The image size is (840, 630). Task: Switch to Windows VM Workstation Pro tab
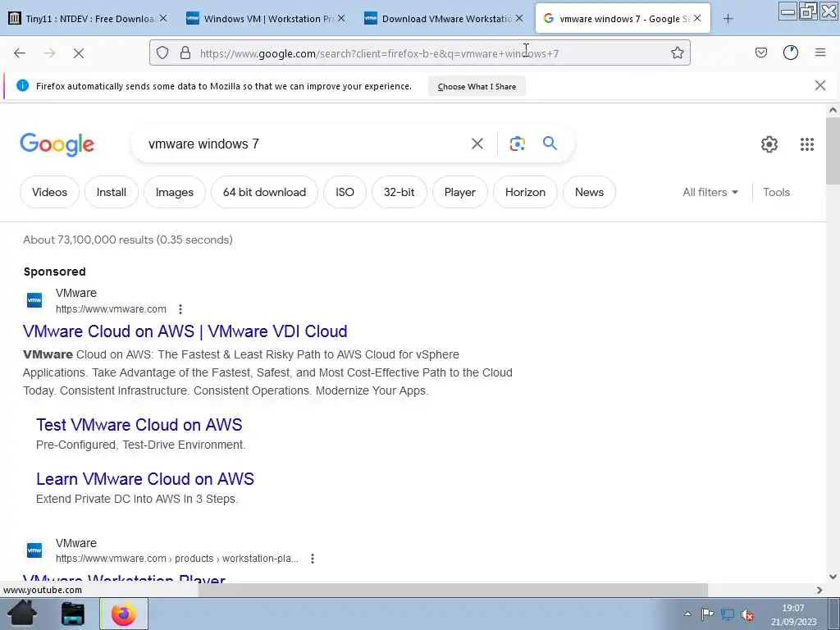[267, 19]
